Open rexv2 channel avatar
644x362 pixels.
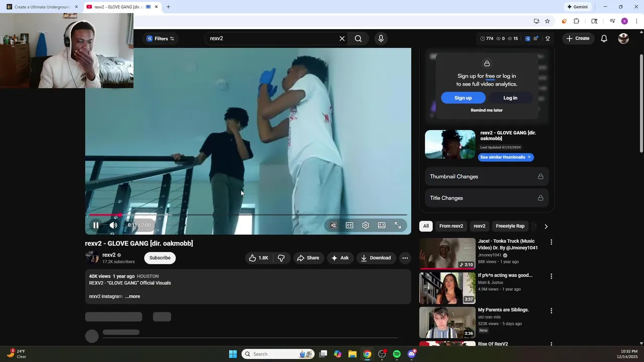(92, 258)
